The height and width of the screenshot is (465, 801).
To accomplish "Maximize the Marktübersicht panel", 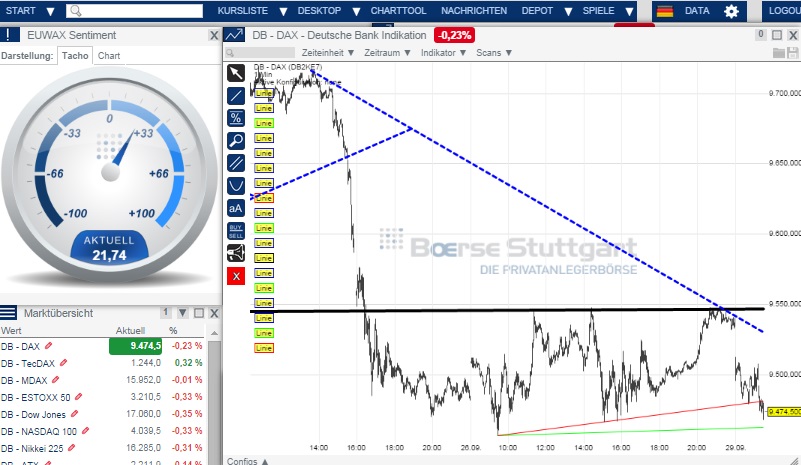I will pos(199,313).
